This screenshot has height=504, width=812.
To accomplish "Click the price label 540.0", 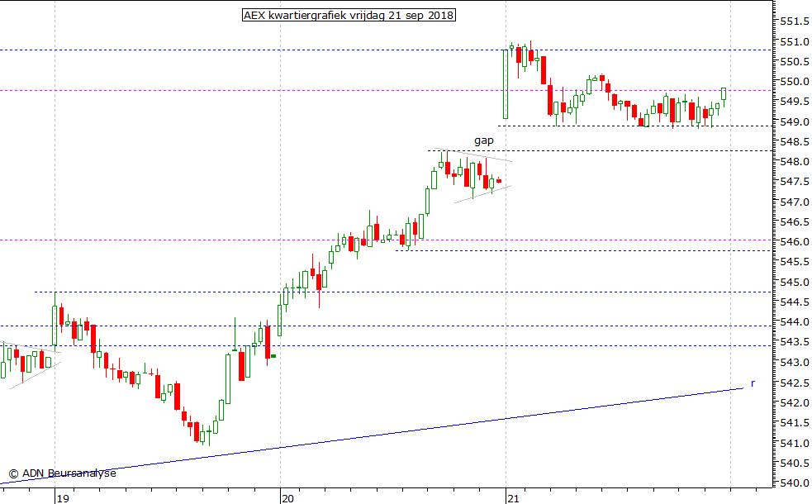I will [x=795, y=483].
